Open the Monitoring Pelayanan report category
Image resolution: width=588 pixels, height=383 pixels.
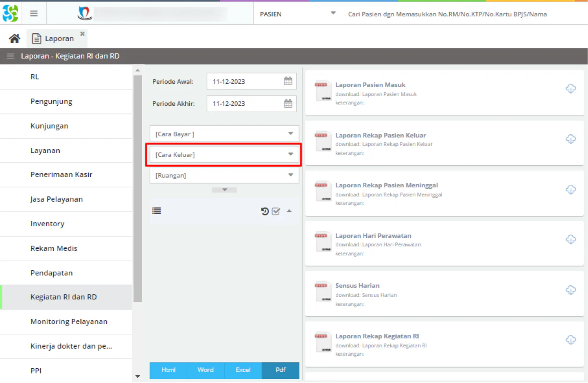(x=66, y=322)
